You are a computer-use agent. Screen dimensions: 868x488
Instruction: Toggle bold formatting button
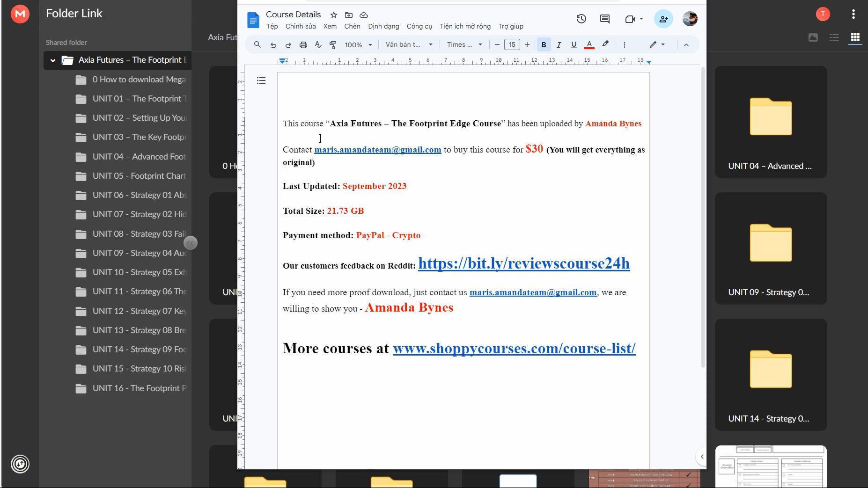pos(544,45)
